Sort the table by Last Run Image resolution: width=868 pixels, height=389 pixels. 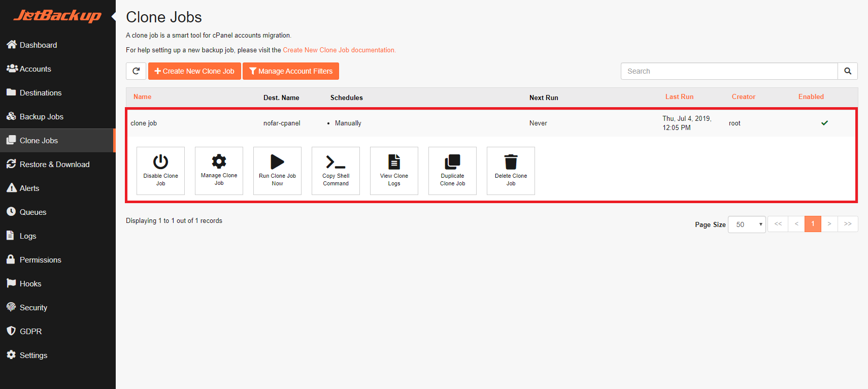click(x=679, y=96)
